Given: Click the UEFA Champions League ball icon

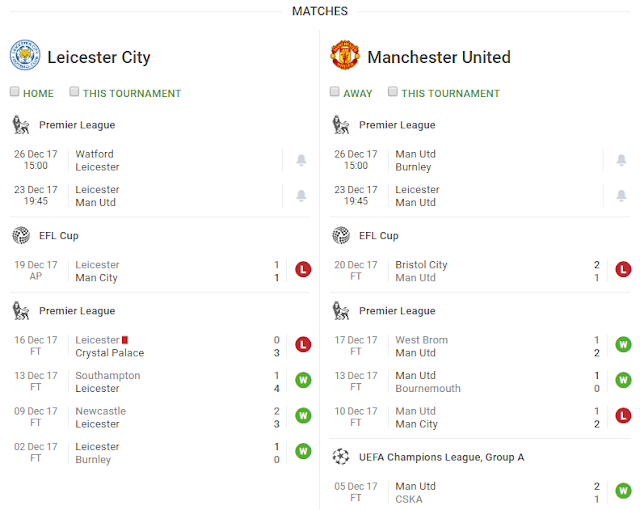Looking at the screenshot, I should pyautogui.click(x=341, y=456).
